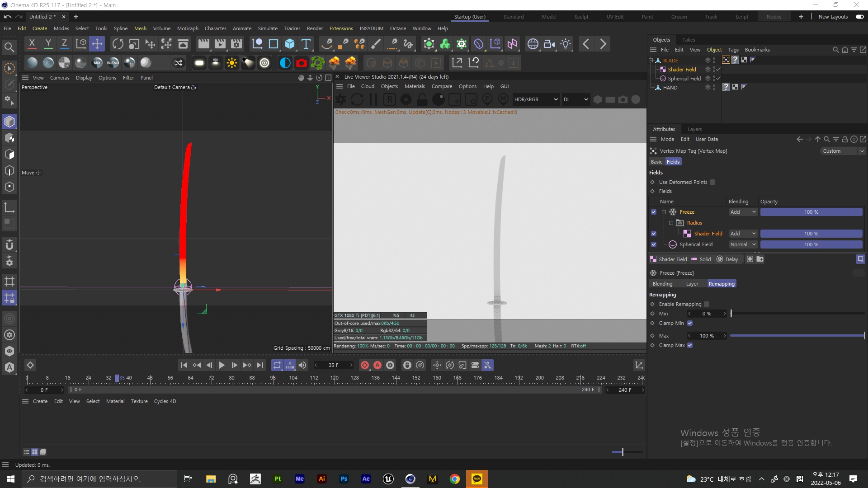Uncheck Clamp Max checkbox

coord(690,345)
